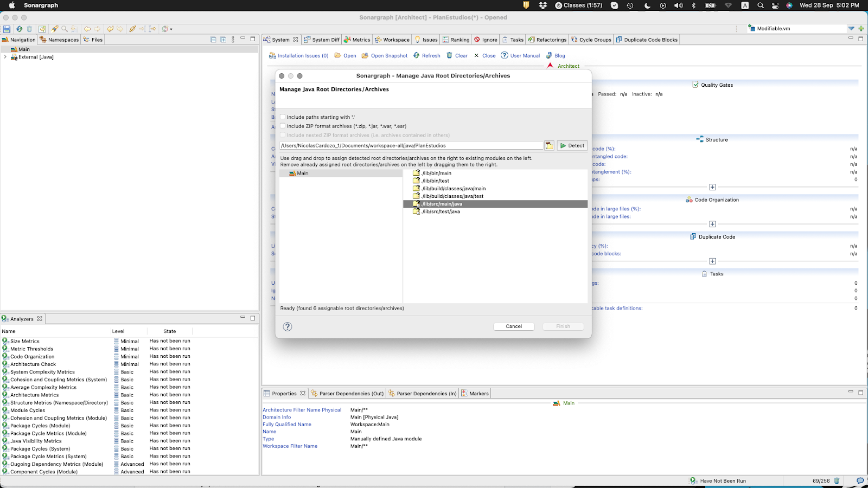Select the Architecture Check analyzer row
The height and width of the screenshot is (488, 868).
coord(129,364)
